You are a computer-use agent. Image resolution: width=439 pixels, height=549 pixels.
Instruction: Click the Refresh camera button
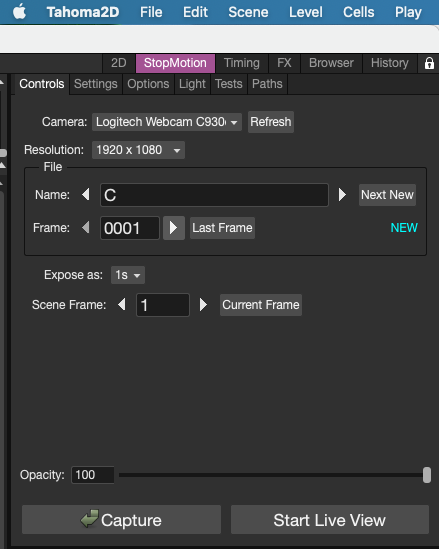pos(271,122)
